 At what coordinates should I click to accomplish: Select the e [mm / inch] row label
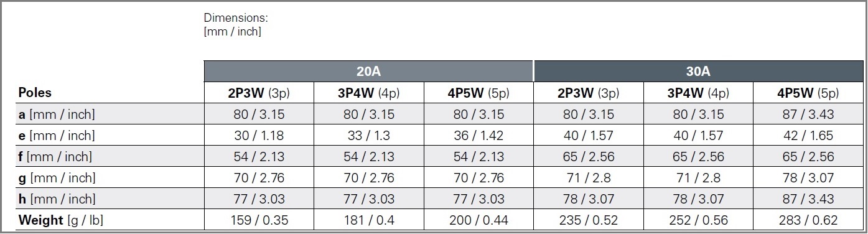coord(57,135)
